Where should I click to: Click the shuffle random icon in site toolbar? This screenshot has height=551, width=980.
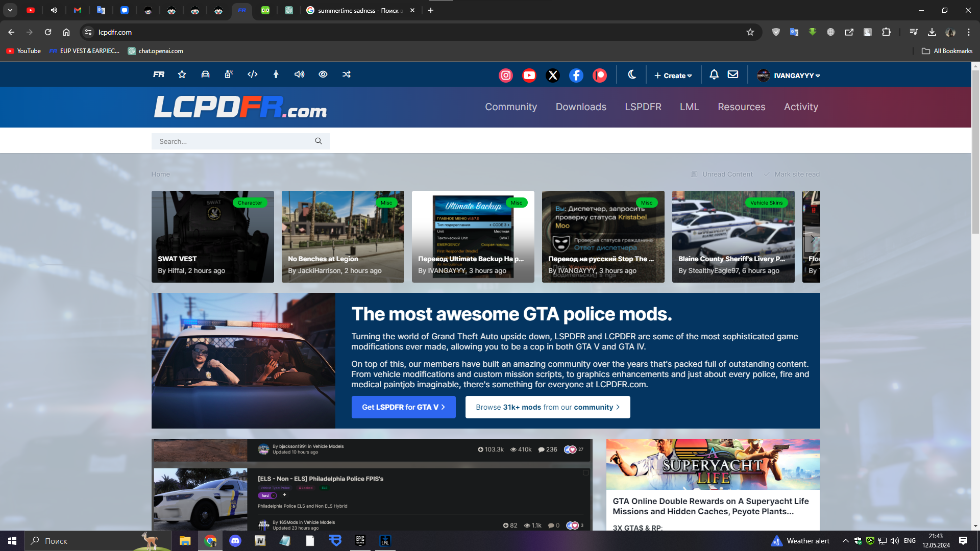coord(347,74)
